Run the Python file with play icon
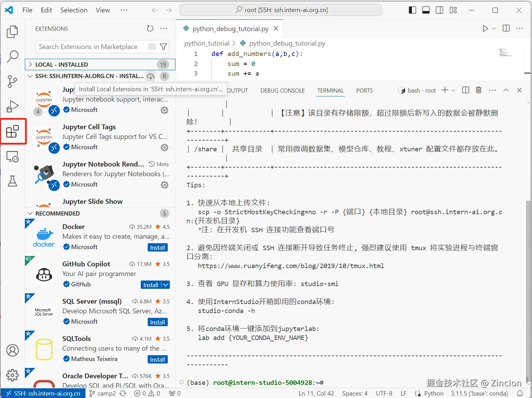 [485, 29]
